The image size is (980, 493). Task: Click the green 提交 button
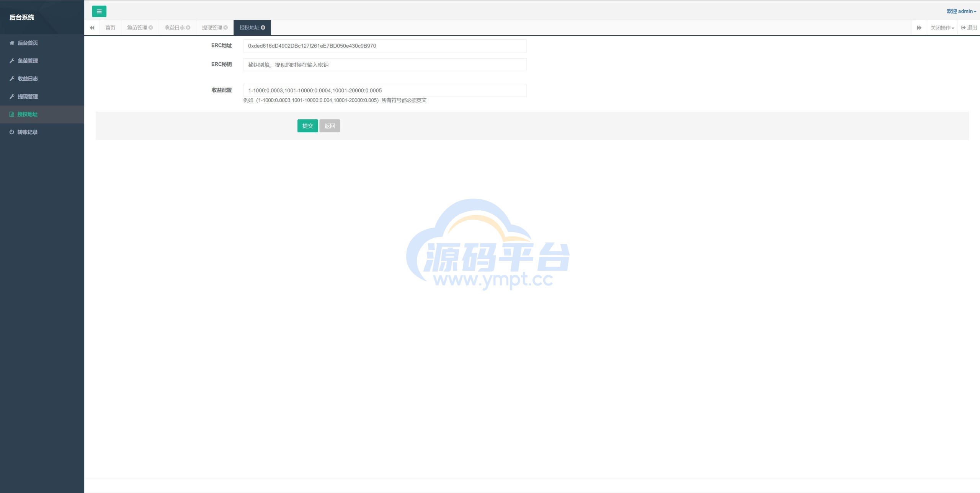307,126
